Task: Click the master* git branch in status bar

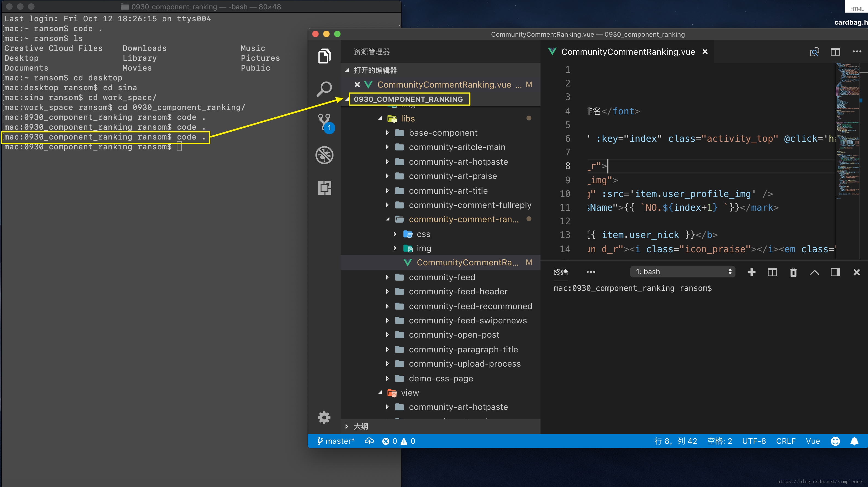Action: pos(336,441)
